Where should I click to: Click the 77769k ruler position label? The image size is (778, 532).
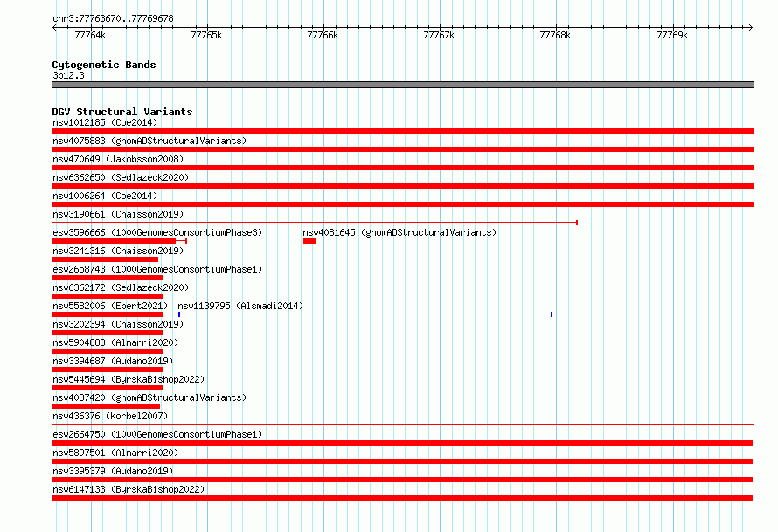[672, 35]
